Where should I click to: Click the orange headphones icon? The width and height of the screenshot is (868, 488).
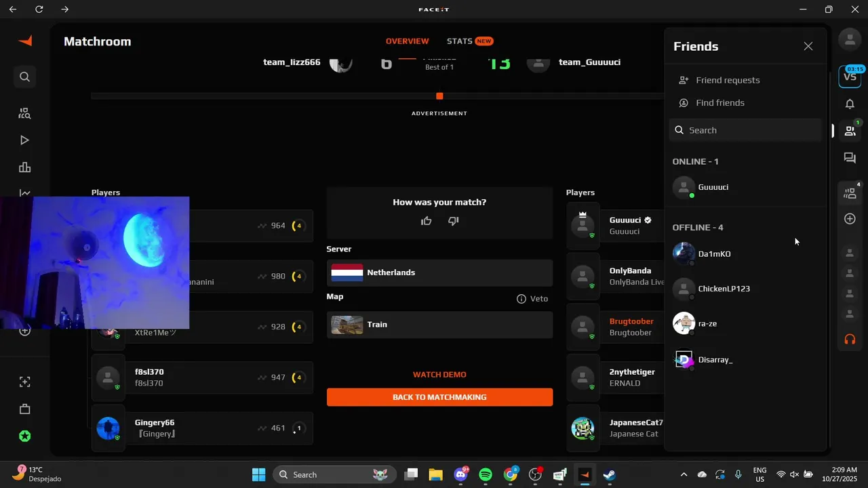(850, 339)
